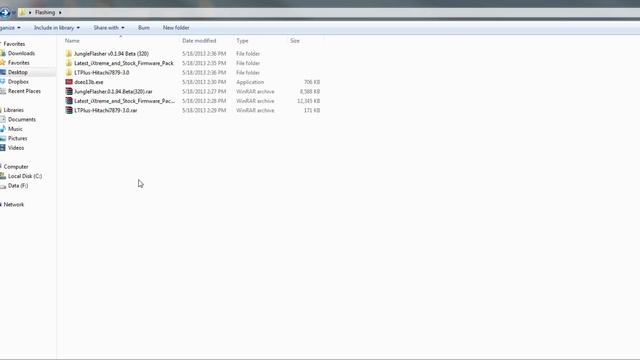640x360 pixels.
Task: Open the Organize dropdown menu
Action: point(10,28)
